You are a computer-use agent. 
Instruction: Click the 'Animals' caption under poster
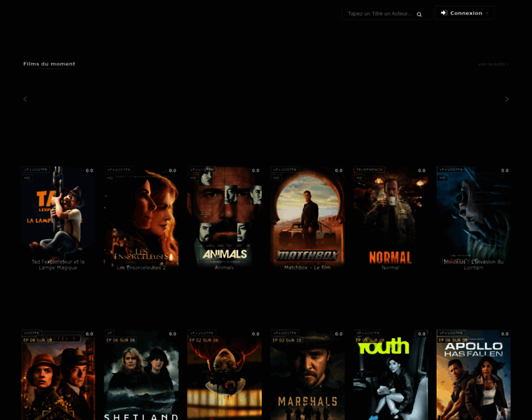click(x=224, y=267)
